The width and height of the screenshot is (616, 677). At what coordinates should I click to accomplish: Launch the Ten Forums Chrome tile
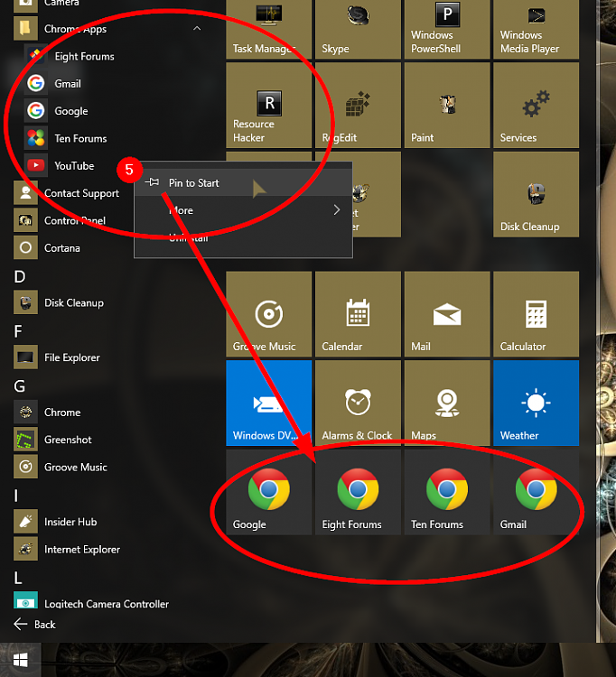447,492
